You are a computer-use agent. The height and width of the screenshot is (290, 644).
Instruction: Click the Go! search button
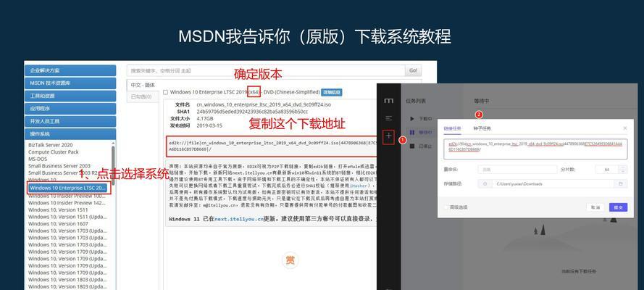coord(414,70)
